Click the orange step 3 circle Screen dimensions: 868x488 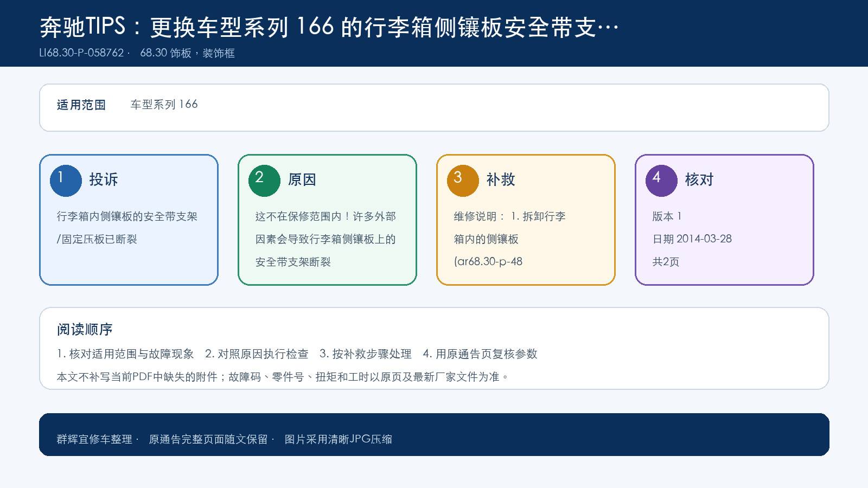pos(463,181)
